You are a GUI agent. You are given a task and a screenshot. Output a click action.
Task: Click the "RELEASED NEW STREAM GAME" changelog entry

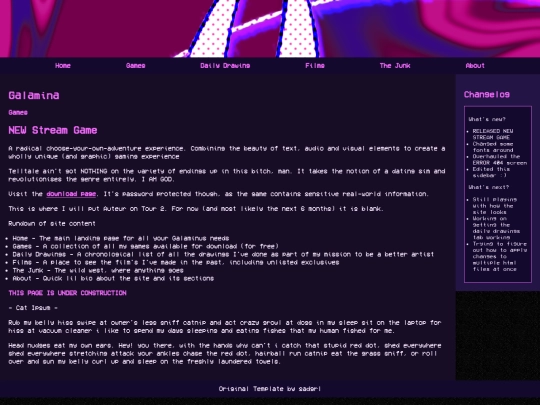(x=493, y=134)
